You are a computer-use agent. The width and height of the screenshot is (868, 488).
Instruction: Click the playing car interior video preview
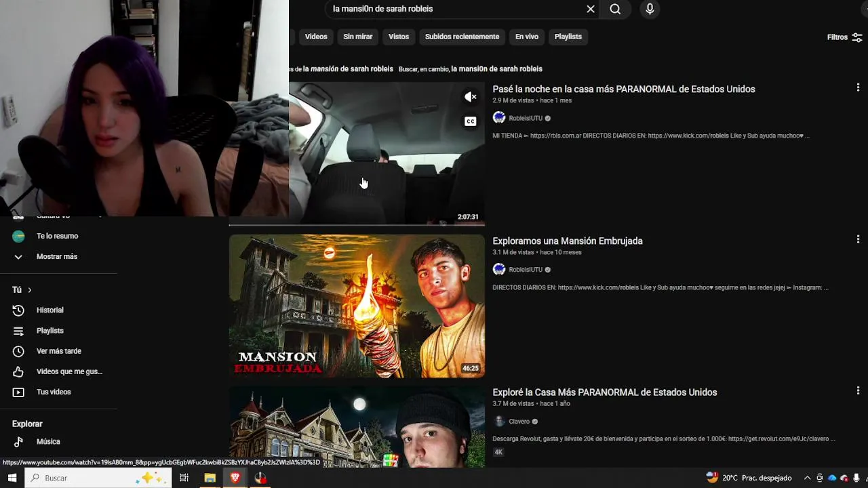pyautogui.click(x=387, y=153)
